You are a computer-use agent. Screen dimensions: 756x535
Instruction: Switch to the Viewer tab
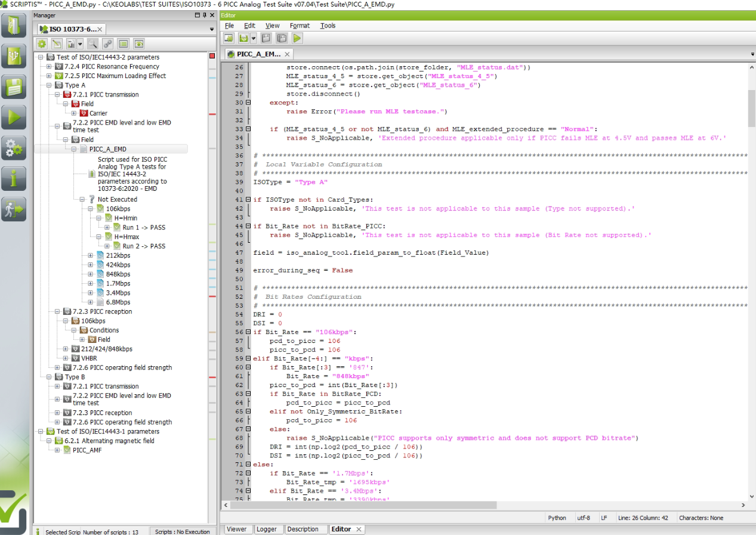pyautogui.click(x=236, y=529)
